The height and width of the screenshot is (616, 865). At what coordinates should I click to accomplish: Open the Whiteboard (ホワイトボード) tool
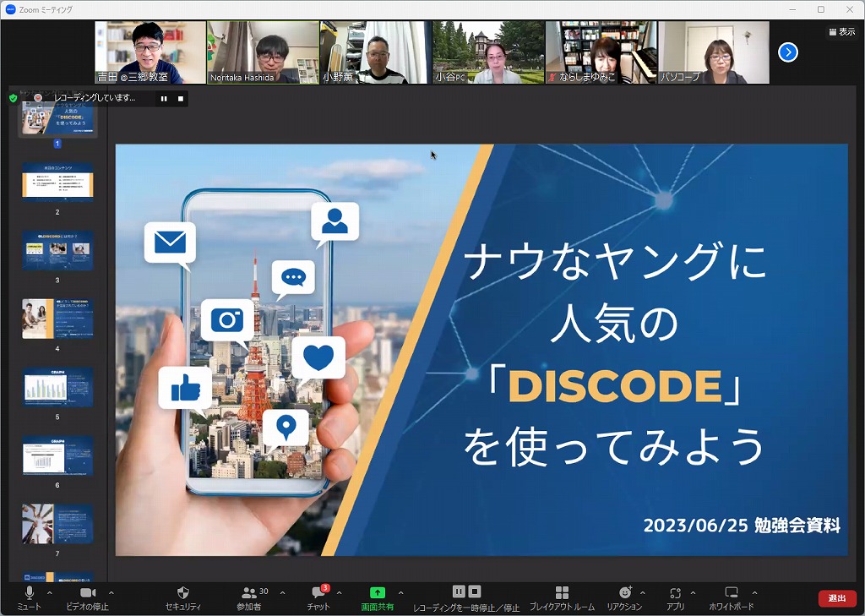pos(732,593)
